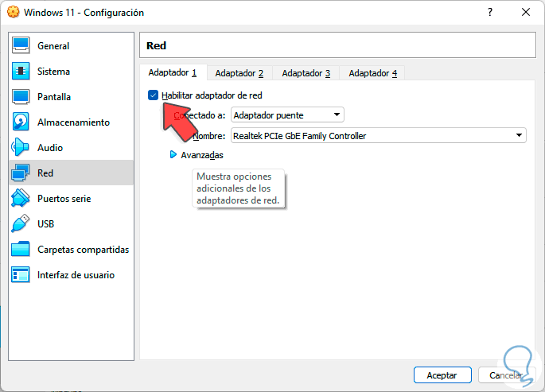Open the Conectado a dropdown
545x392 pixels.
click(x=287, y=115)
